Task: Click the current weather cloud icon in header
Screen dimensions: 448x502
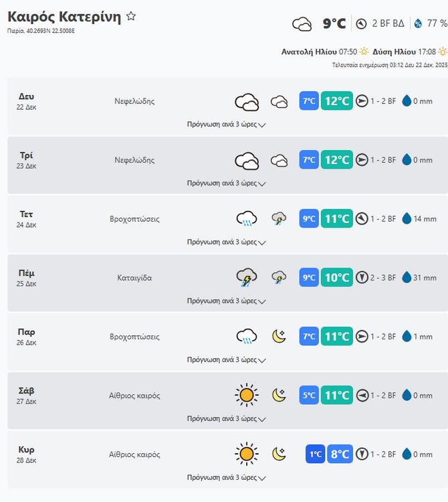Action: (302, 24)
